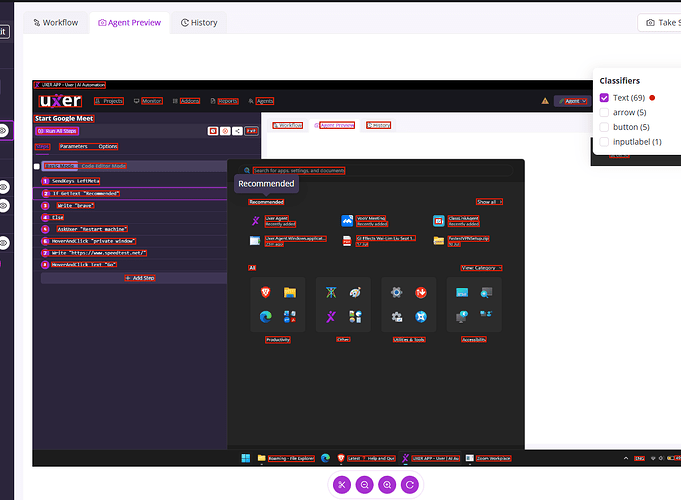681x500 pixels.
Task: Click the Zoom Workplace item in the previewed taskbar
Action: [x=489, y=458]
